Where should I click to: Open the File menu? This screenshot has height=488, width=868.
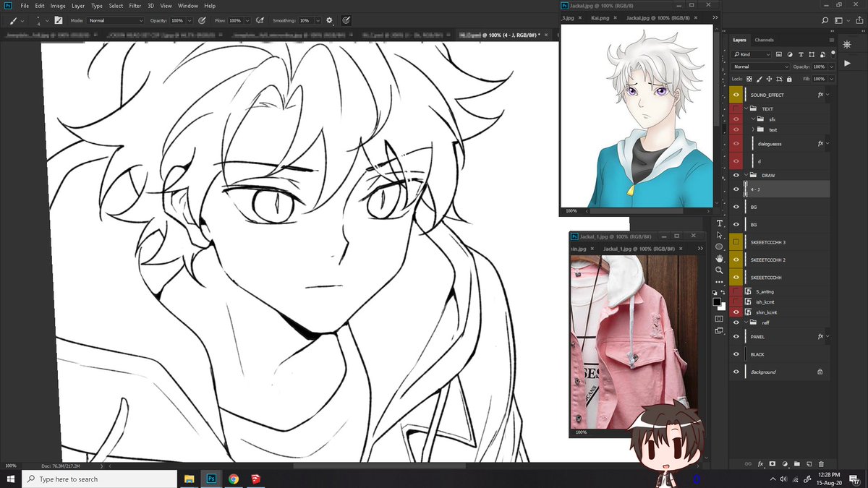click(25, 6)
